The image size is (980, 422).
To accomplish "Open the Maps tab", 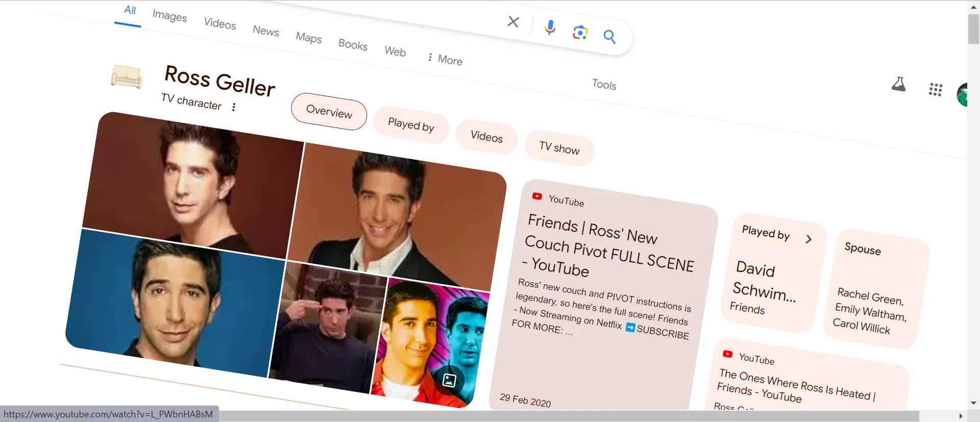I will point(309,37).
